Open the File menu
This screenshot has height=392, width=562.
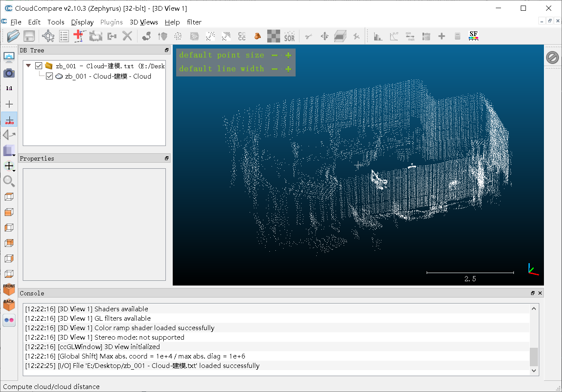15,22
